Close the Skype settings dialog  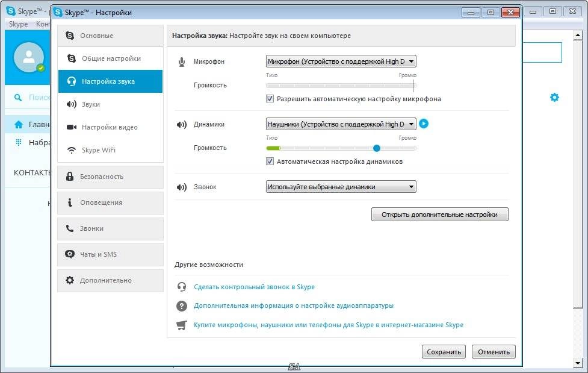coord(510,13)
